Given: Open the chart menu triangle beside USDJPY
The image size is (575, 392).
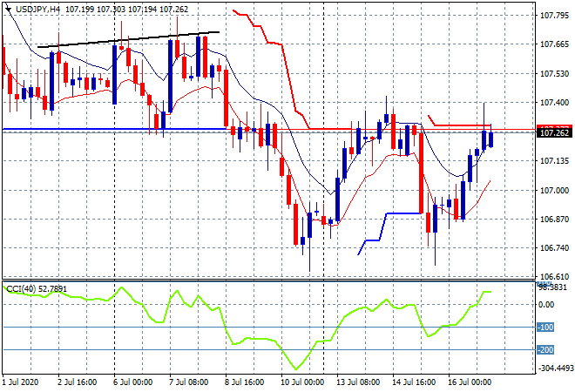Looking at the screenshot, I should tap(8, 10).
